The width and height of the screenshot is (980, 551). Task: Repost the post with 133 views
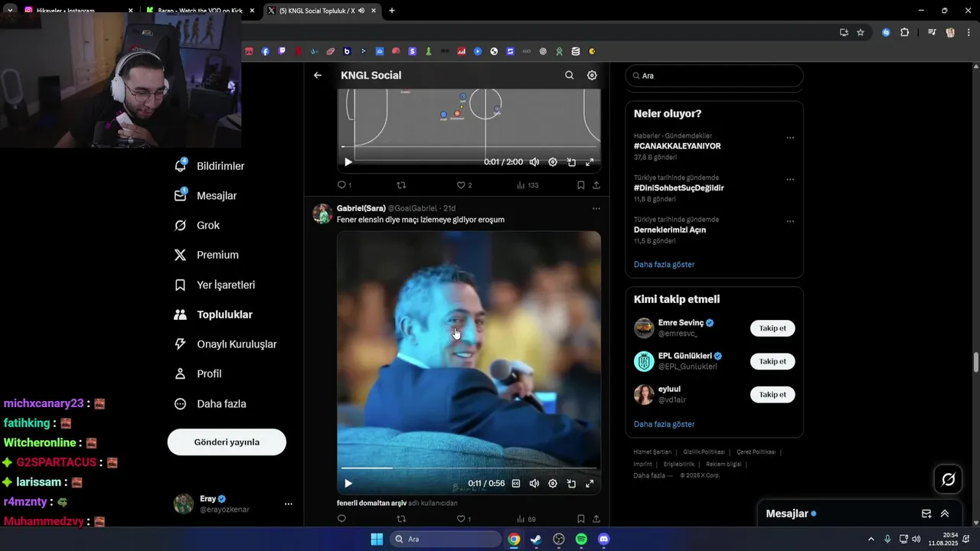pos(401,185)
